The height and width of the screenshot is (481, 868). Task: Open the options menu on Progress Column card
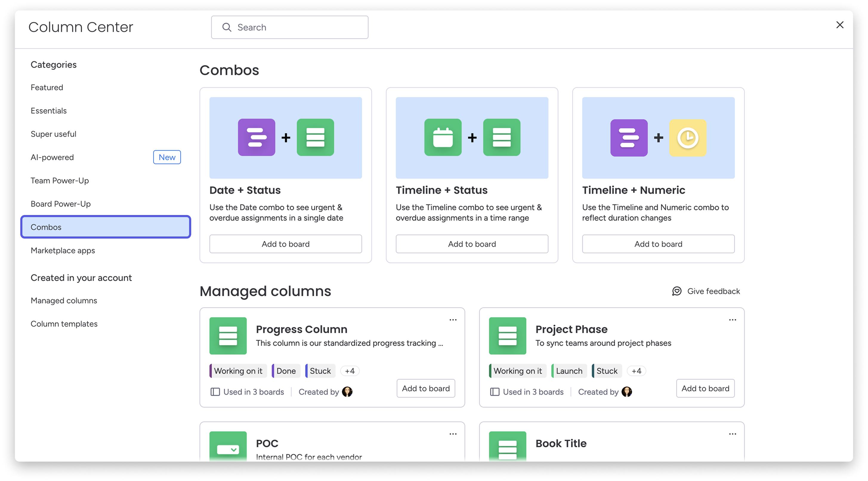(x=453, y=319)
